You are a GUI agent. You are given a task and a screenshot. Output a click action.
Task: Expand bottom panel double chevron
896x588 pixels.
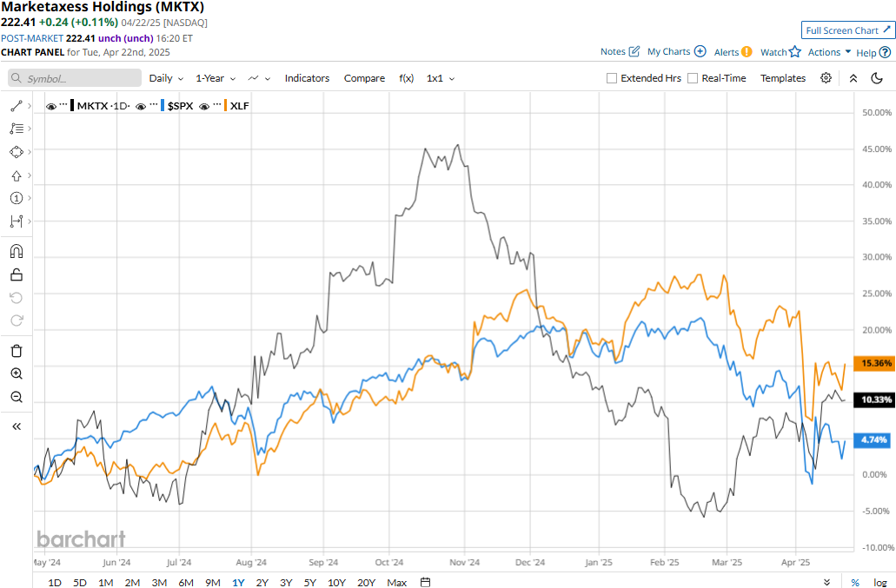click(x=826, y=582)
